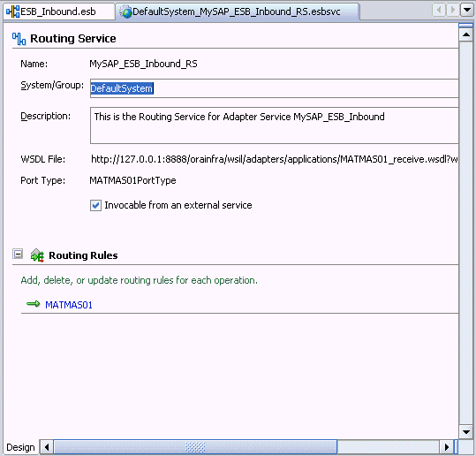Click the globe icon on esbsvc tab
The image size is (476, 456).
125,12
